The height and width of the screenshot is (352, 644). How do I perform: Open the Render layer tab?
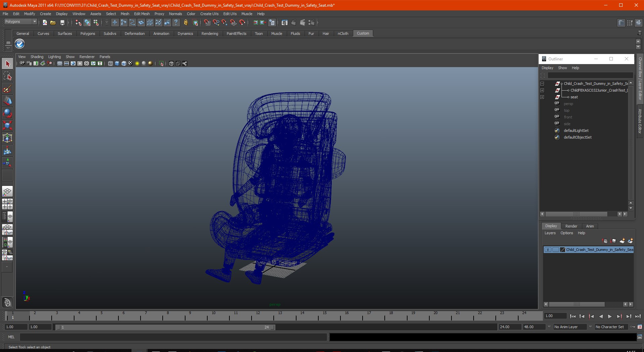571,226
